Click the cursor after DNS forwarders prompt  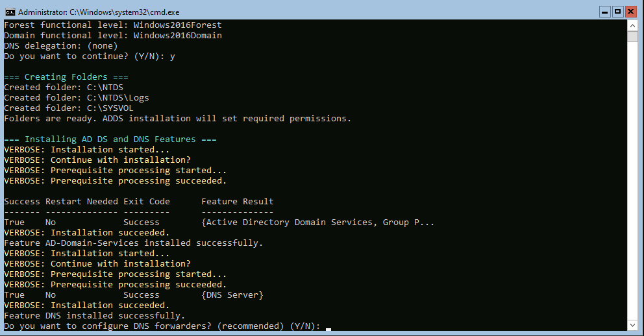point(328,326)
